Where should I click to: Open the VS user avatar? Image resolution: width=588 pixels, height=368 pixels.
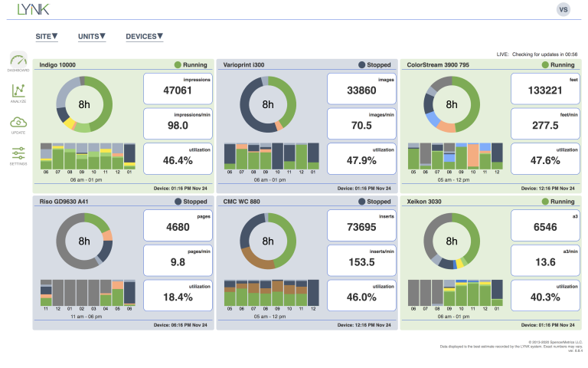[563, 10]
